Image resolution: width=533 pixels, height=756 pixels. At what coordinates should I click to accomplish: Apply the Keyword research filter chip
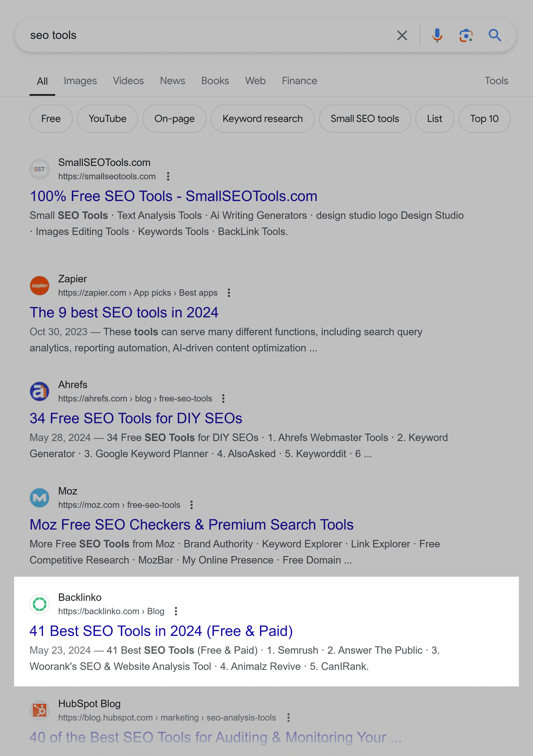point(262,118)
